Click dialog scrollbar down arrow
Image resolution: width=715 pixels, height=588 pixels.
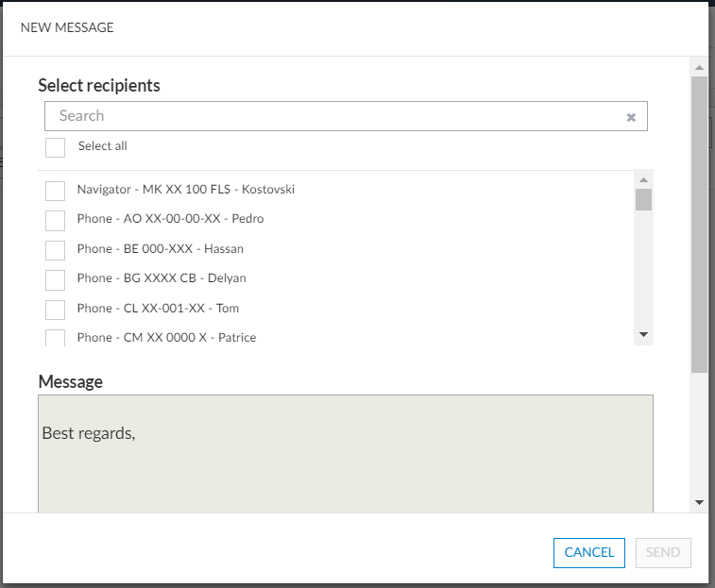click(699, 502)
